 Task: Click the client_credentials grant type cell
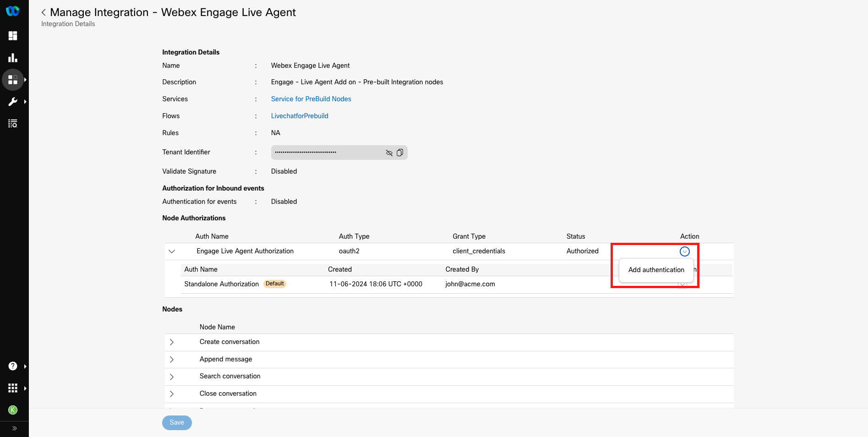479,251
